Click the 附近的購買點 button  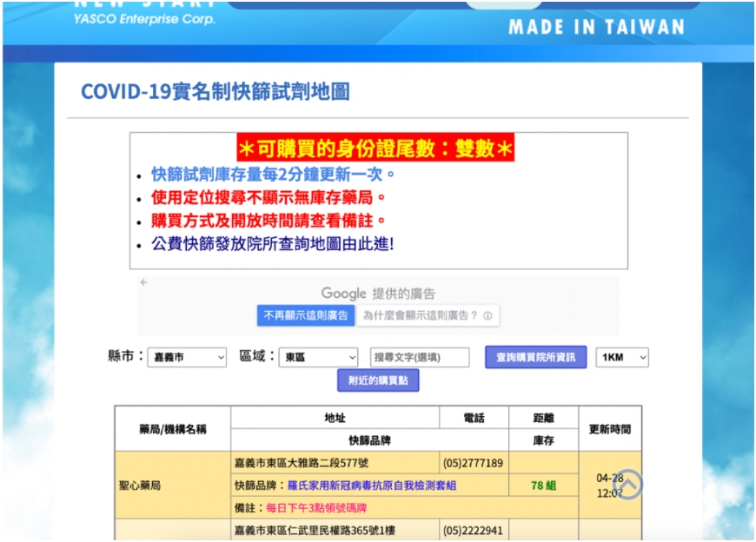click(380, 380)
